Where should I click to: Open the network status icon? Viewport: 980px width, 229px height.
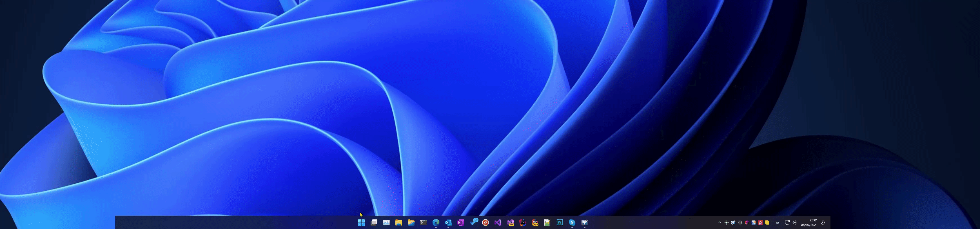(x=787, y=223)
